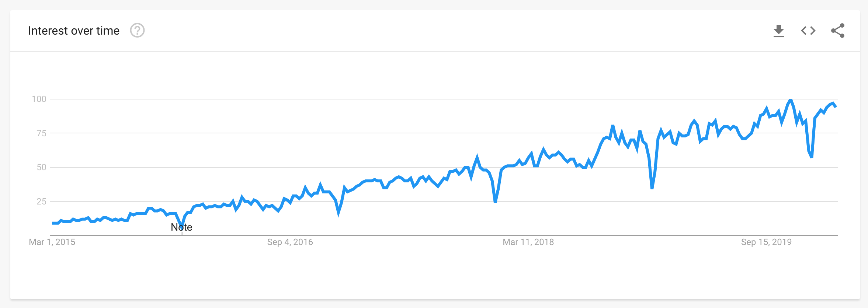
Task: Click the last data point of the blue line
Action: point(836,106)
